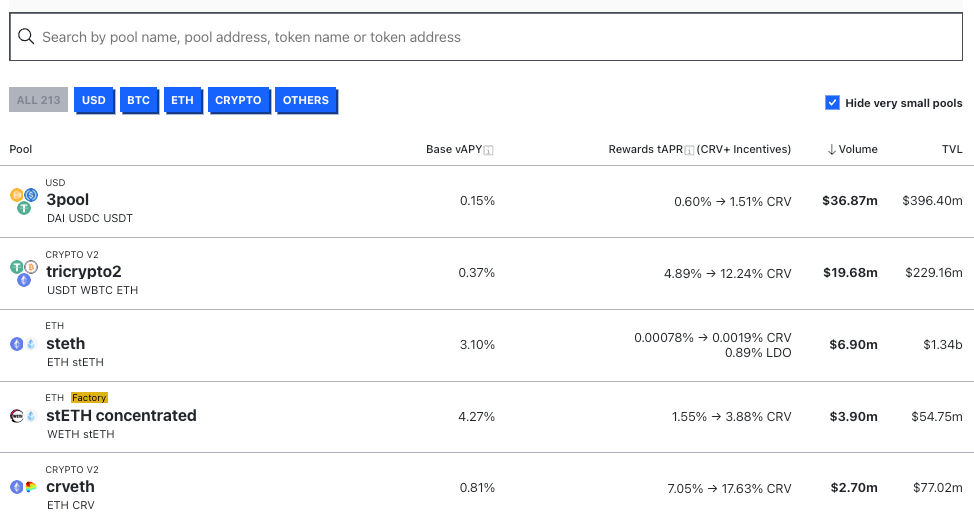Click the search magnifier icon
The width and height of the screenshot is (974, 523).
(26, 37)
